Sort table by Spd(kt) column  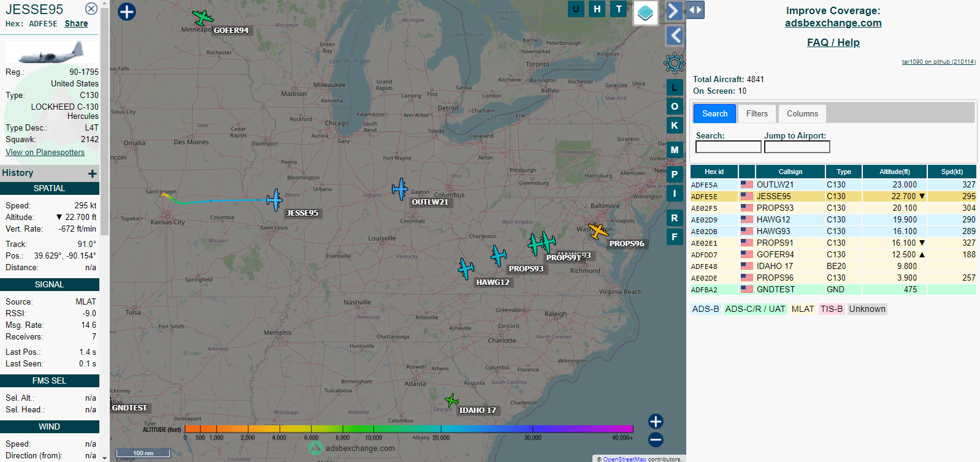coord(952,172)
